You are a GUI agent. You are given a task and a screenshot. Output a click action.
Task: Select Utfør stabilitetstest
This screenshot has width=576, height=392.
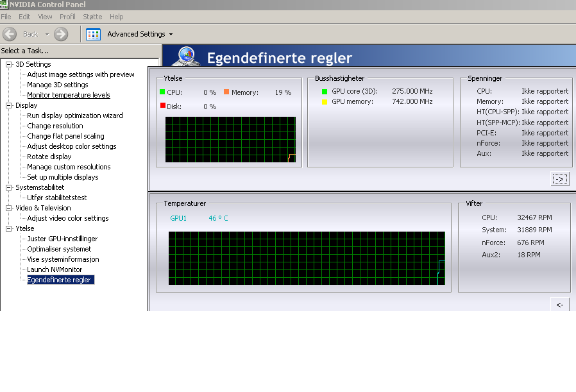(57, 198)
